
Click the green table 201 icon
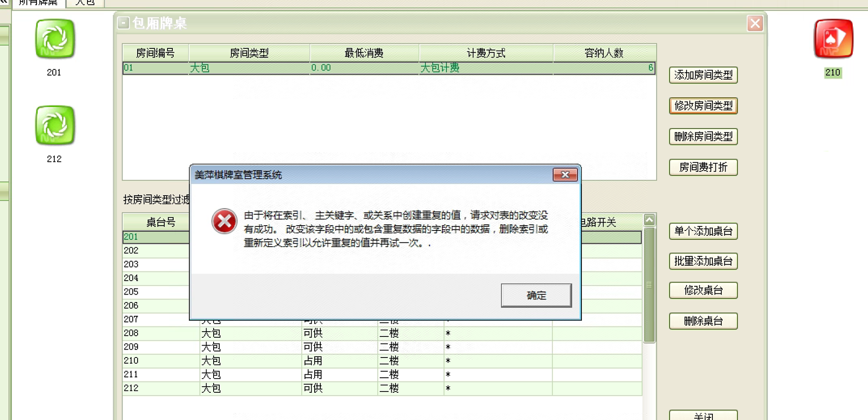pyautogui.click(x=55, y=39)
